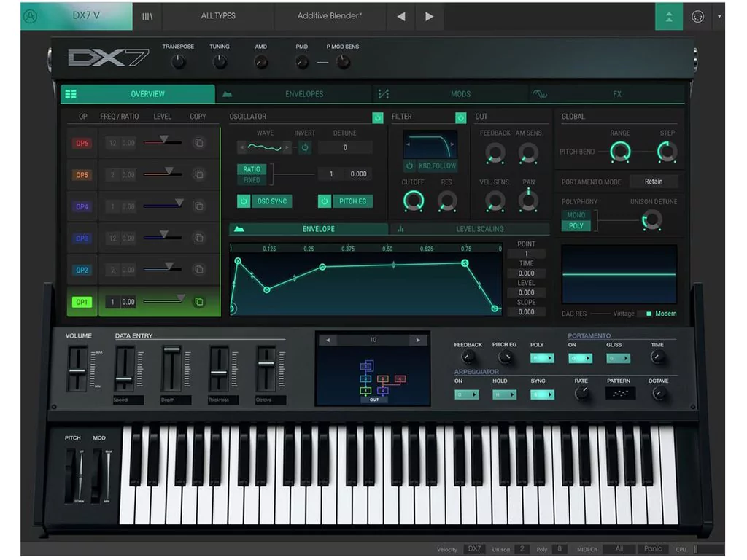
Task: Open the MODS tab
Action: pos(451,94)
